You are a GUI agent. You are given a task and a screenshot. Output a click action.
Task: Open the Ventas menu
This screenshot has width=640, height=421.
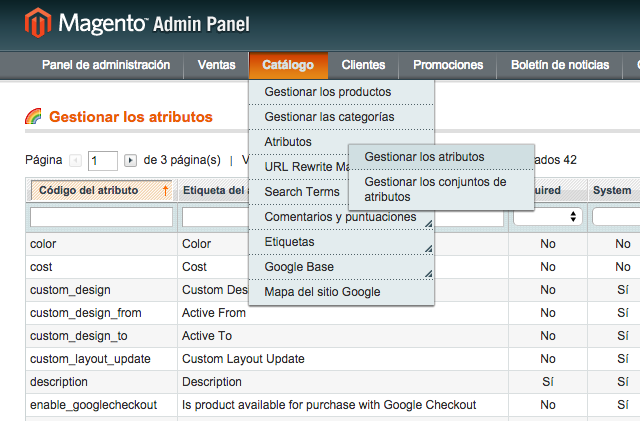[216, 65]
